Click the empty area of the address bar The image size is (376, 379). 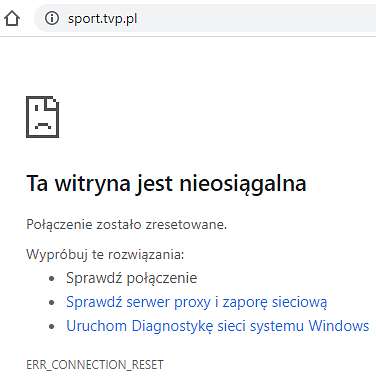tap(257, 18)
